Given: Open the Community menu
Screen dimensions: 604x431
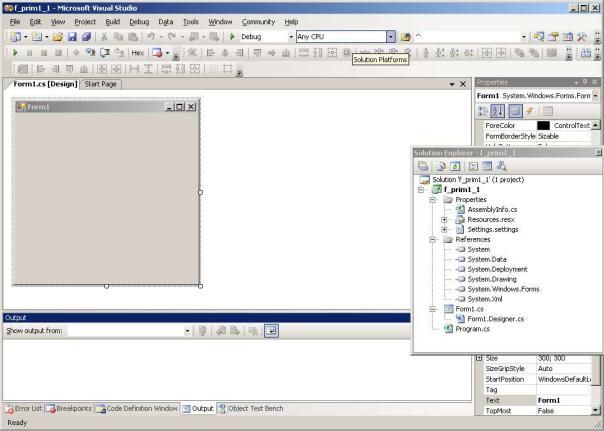Looking at the screenshot, I should click(258, 22).
